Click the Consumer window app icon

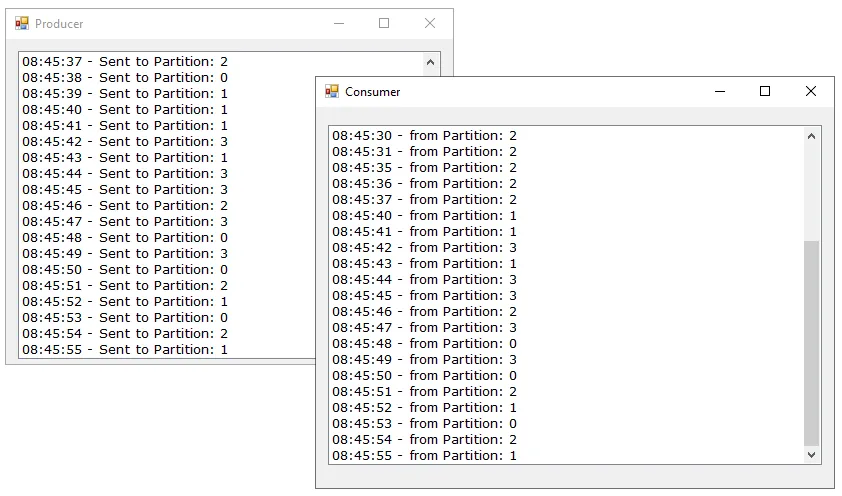pos(332,92)
